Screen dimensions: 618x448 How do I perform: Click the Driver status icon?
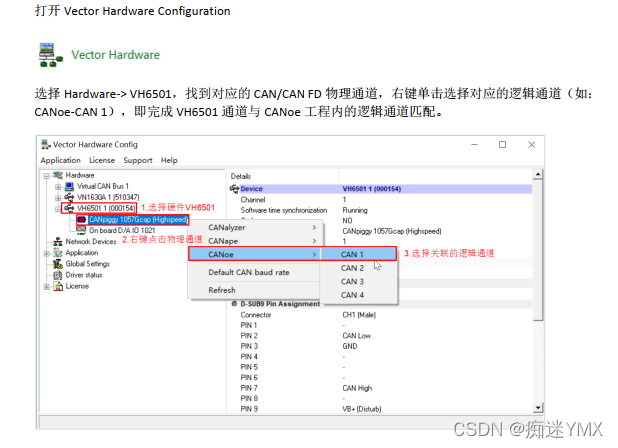[x=58, y=275]
